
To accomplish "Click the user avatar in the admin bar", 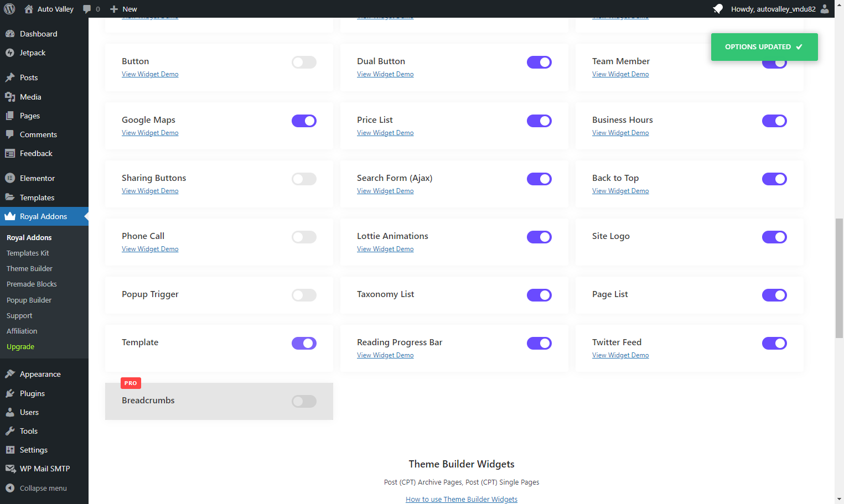I will 825,9.
